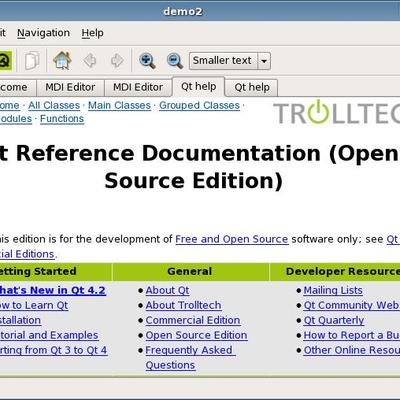Switch to the last Qt help tab
Screen dimensions: 400x400
[x=252, y=87]
